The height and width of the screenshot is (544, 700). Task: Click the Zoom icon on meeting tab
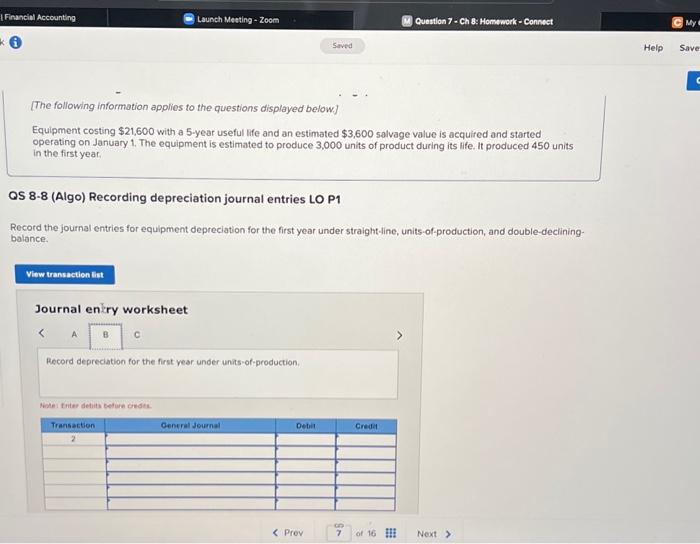point(189,19)
